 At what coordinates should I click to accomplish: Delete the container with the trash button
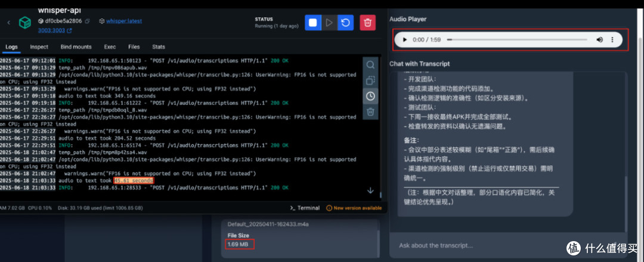[367, 23]
